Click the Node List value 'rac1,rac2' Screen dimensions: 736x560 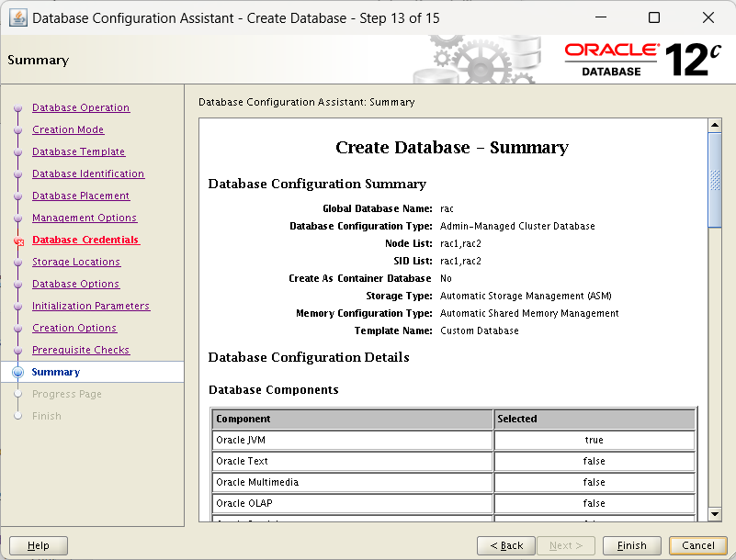click(x=460, y=243)
